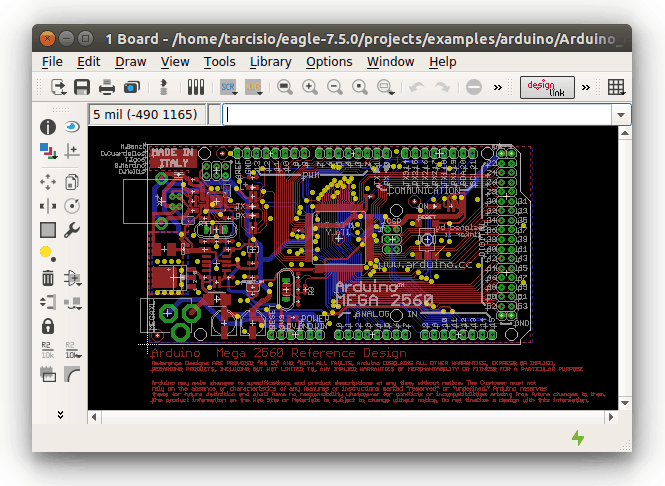Screen dimensions: 665x486
Task: Expand toolbar overflow before designlink
Action: click(x=498, y=87)
